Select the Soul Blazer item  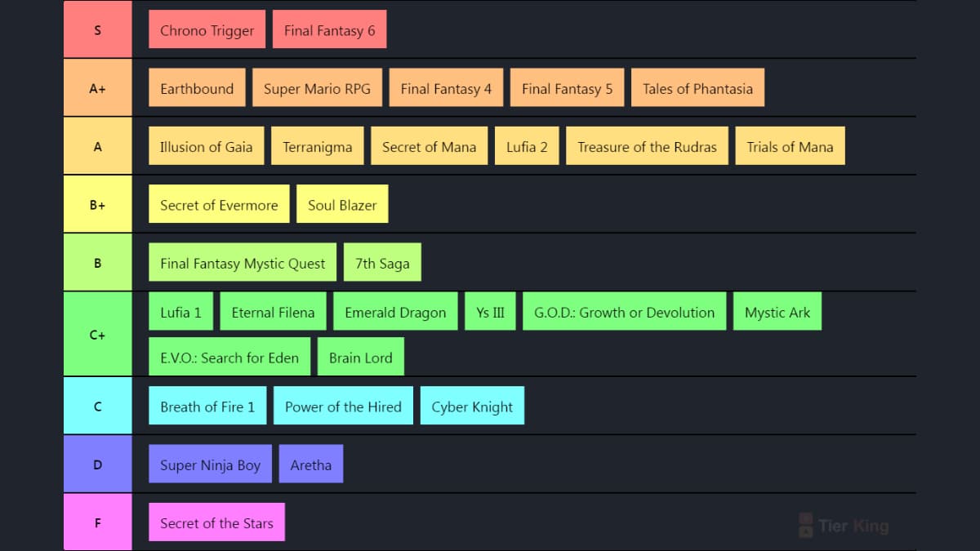coord(342,204)
